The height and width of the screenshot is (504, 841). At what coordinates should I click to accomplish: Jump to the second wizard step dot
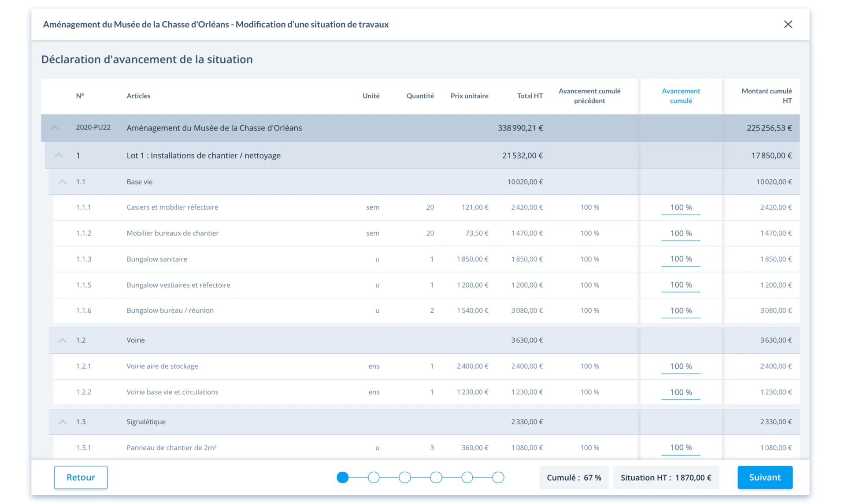(x=374, y=477)
